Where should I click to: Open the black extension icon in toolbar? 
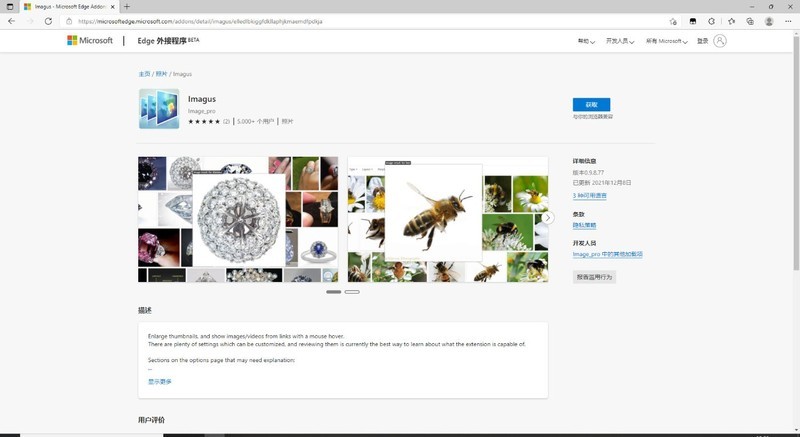(x=692, y=21)
